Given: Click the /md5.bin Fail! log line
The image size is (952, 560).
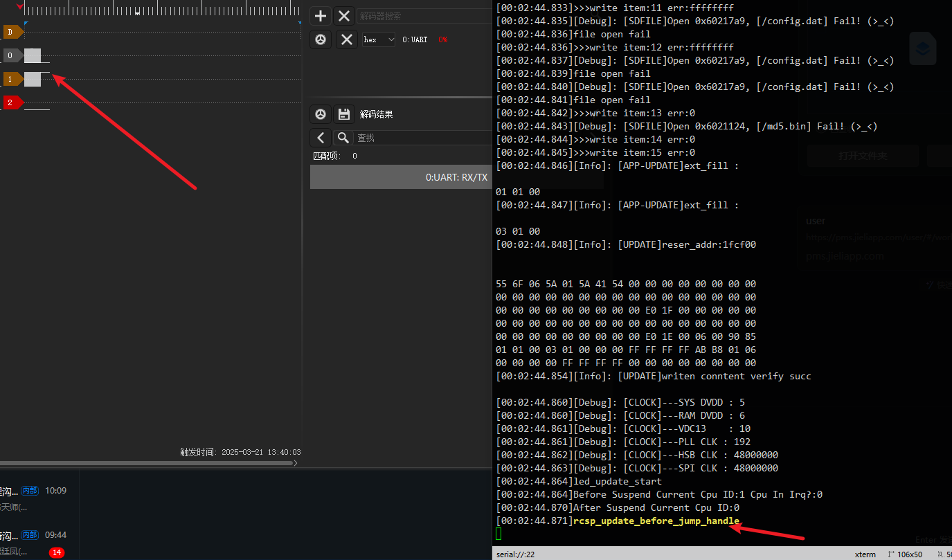Looking at the screenshot, I should pyautogui.click(x=687, y=127).
